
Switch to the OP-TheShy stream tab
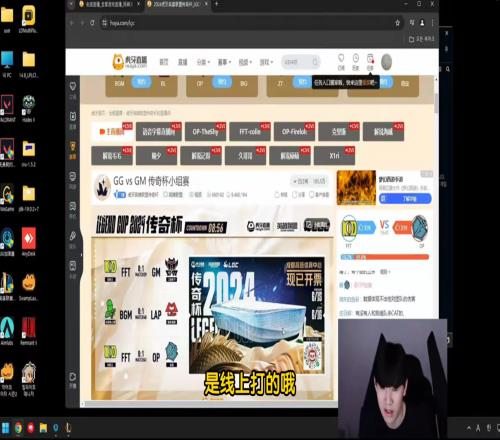(205, 132)
